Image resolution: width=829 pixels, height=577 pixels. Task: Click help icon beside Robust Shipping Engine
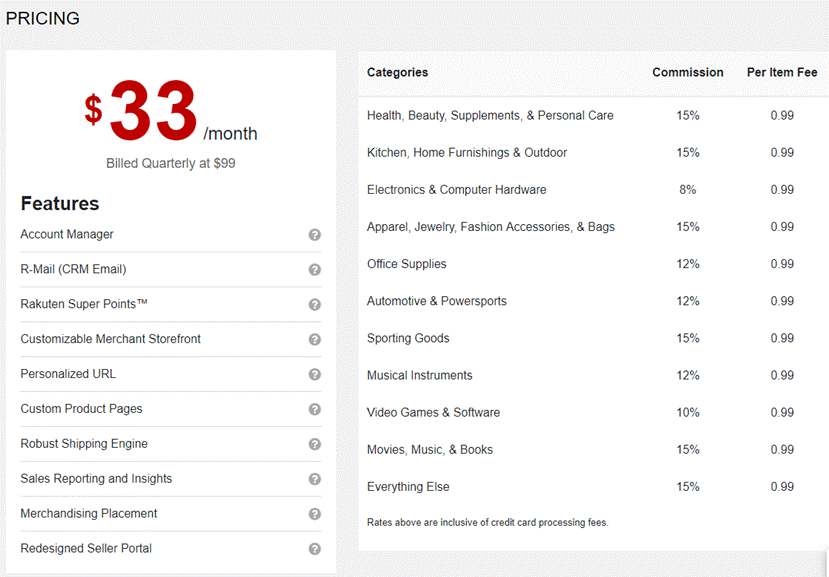[314, 445]
